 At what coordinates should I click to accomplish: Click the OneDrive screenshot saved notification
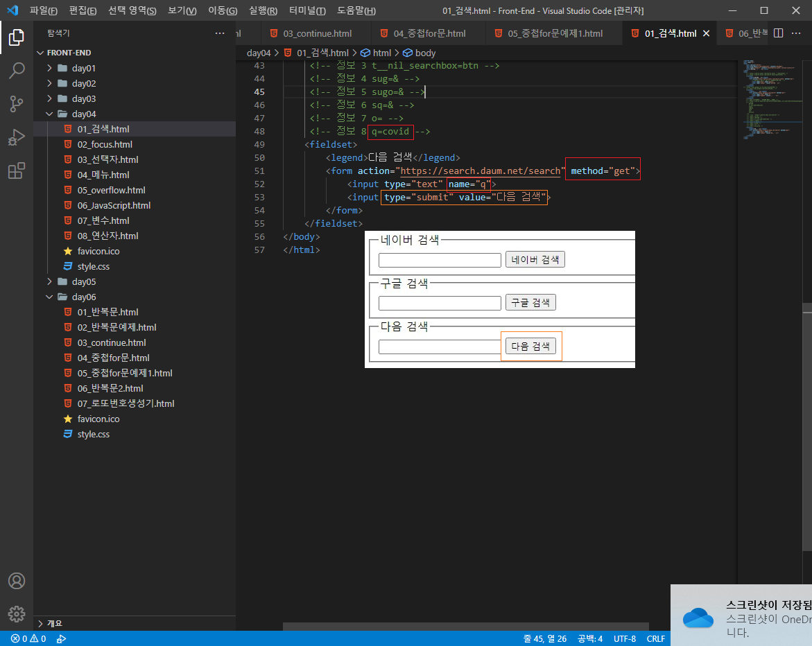pos(741,616)
